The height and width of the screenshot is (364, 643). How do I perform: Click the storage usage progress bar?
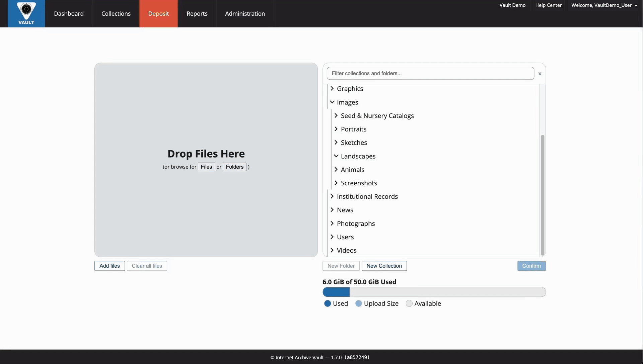coord(434,292)
